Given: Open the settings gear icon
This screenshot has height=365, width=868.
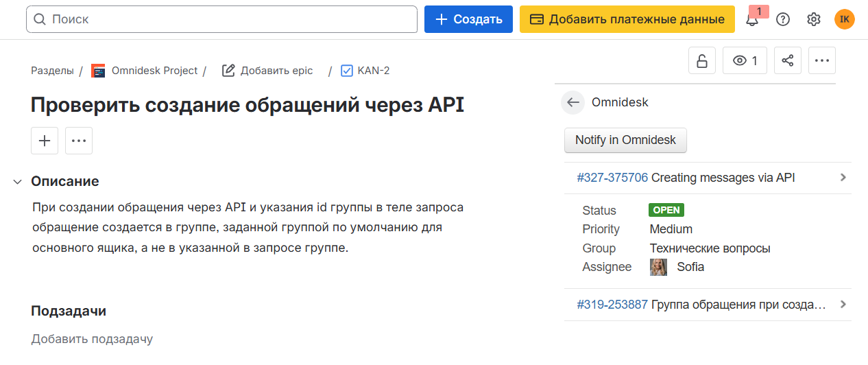Looking at the screenshot, I should pos(814,19).
